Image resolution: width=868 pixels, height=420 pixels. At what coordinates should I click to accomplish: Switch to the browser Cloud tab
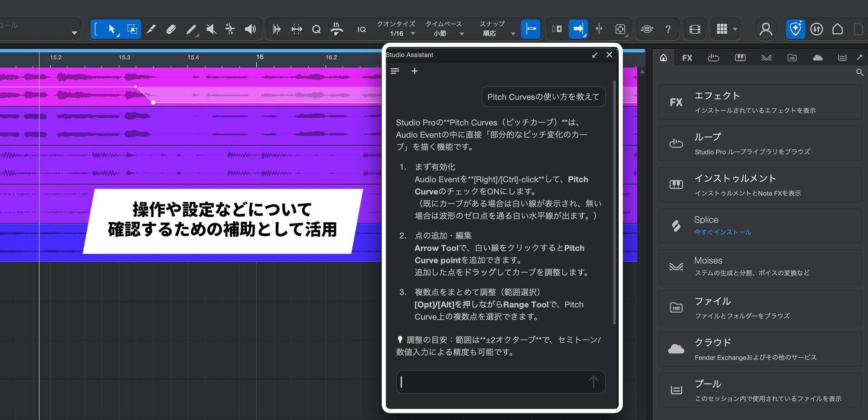(818, 58)
